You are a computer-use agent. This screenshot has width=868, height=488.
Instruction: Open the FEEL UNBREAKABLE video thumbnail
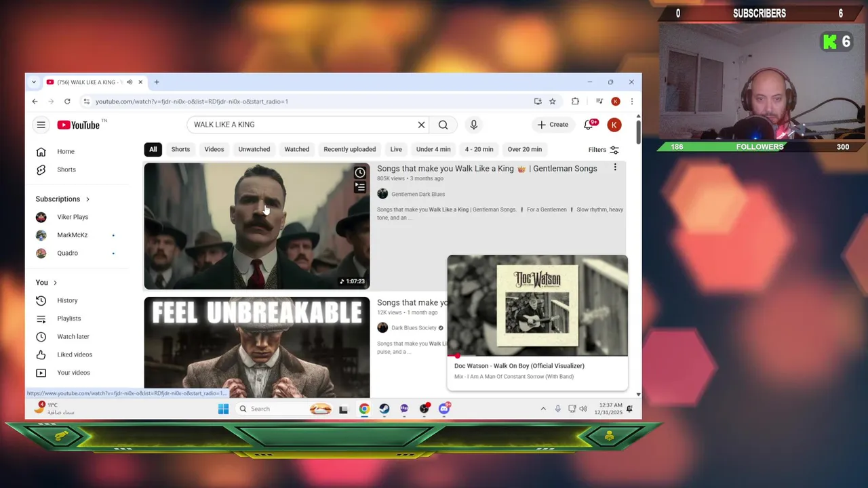tap(257, 347)
